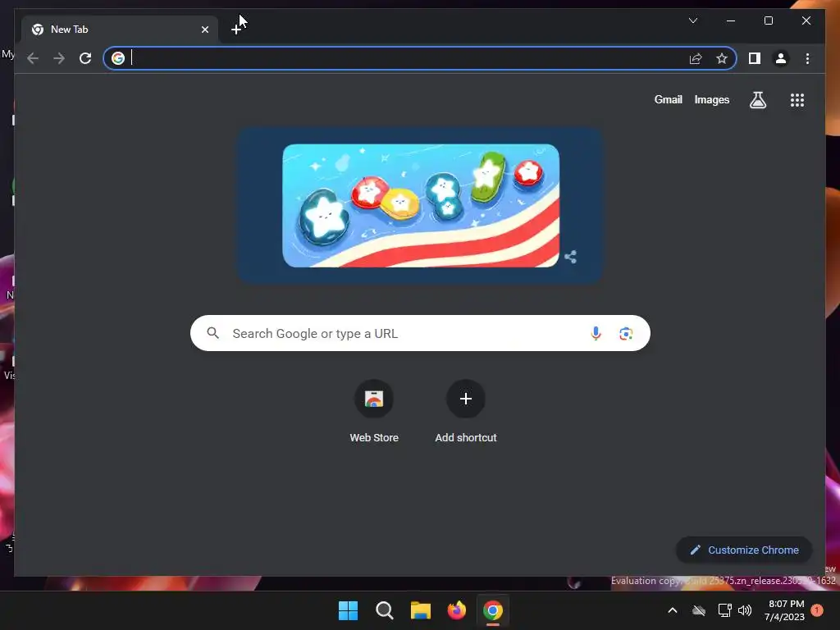Click the Search Google or type a URL box

tap(420, 333)
